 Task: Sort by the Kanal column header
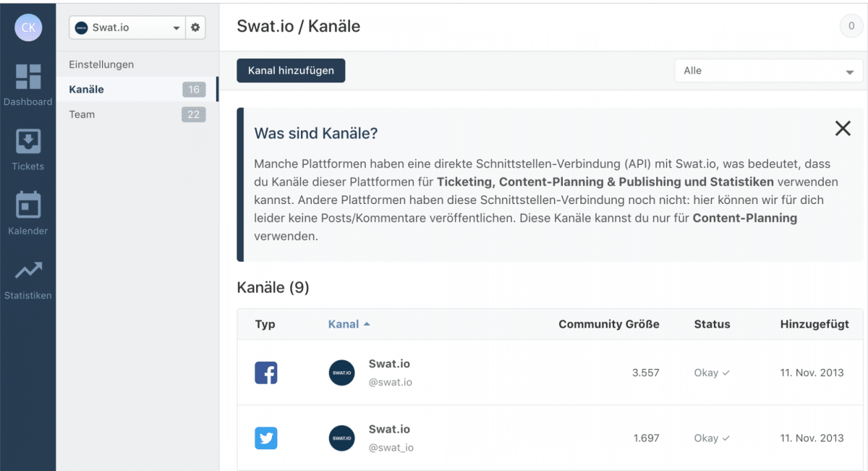(x=349, y=324)
